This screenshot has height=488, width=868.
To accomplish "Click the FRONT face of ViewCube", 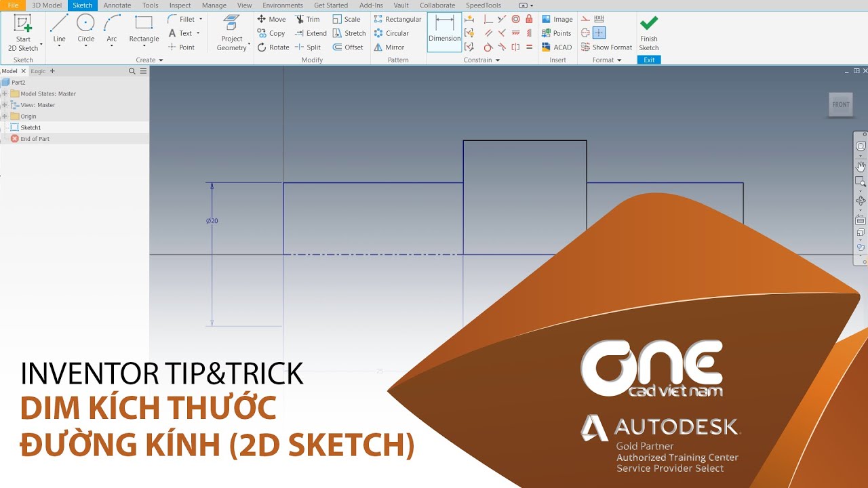I will point(841,104).
